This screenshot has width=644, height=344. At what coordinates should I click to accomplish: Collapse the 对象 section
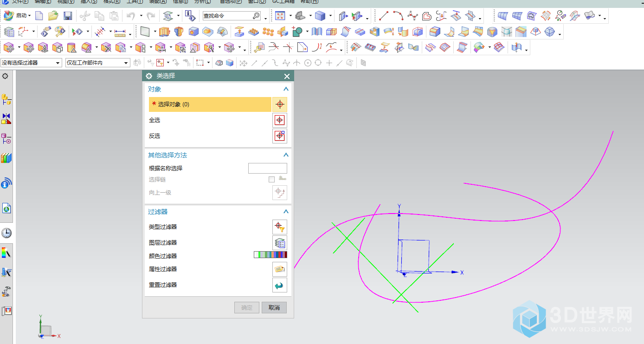tap(286, 89)
